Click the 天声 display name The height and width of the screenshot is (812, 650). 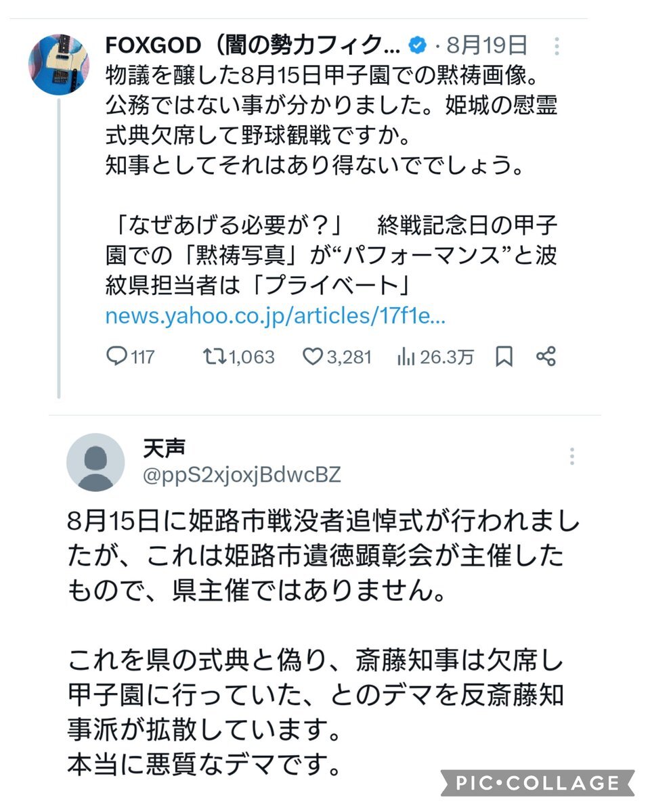pos(165,447)
